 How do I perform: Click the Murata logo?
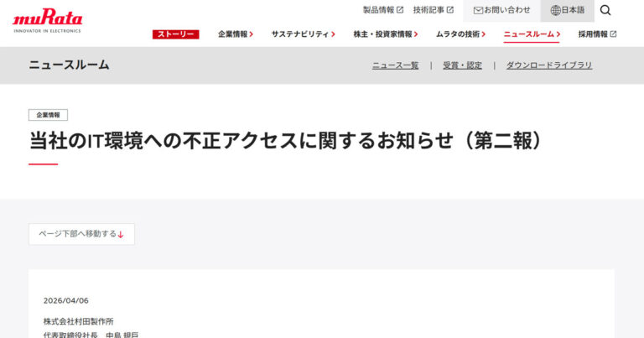click(47, 20)
